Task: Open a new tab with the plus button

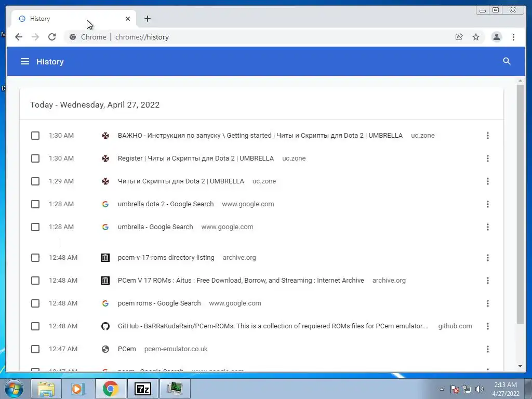Action: [147, 19]
